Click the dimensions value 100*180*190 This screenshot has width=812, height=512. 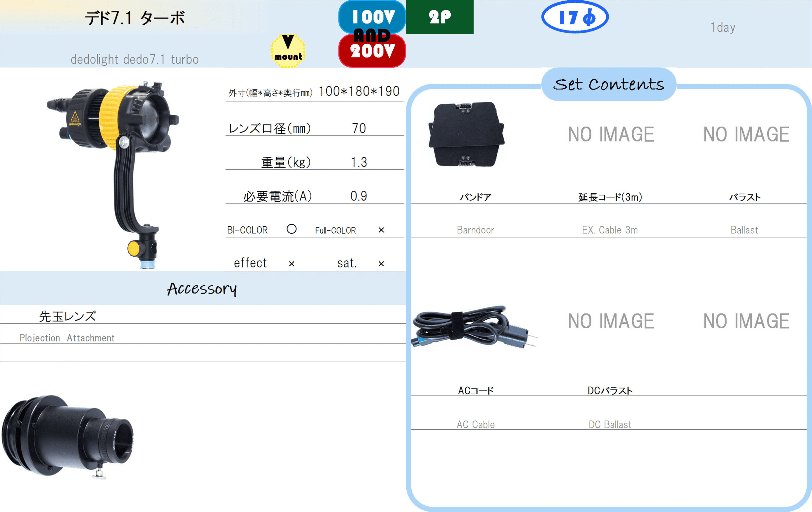point(359,91)
